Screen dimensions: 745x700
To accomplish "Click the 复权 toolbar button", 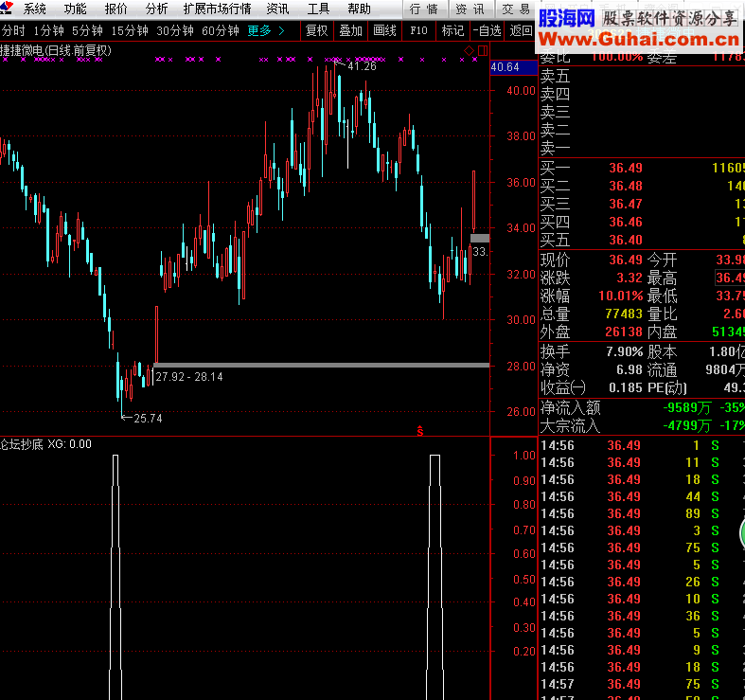I will click(x=317, y=31).
